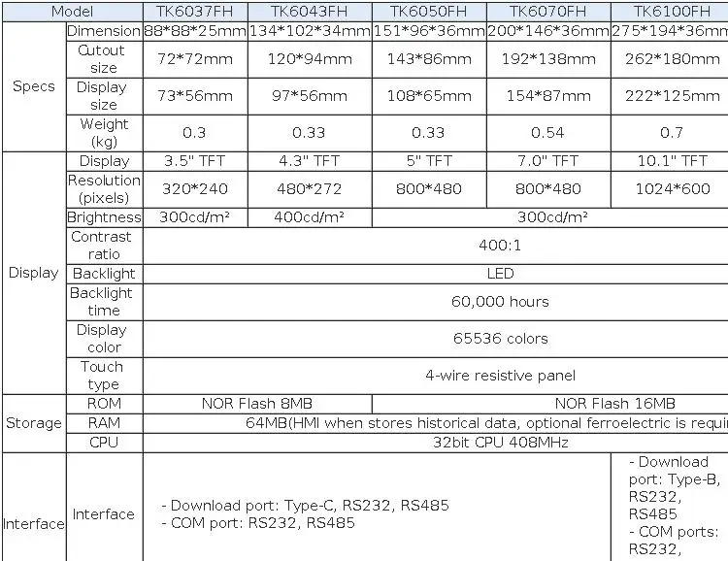Select the TK6050FH model header cell

(x=428, y=11)
